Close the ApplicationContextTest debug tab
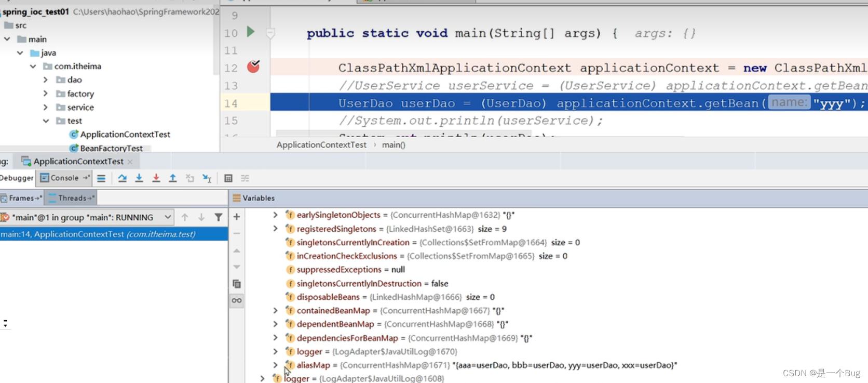Image resolution: width=868 pixels, height=383 pixels. coord(130,162)
